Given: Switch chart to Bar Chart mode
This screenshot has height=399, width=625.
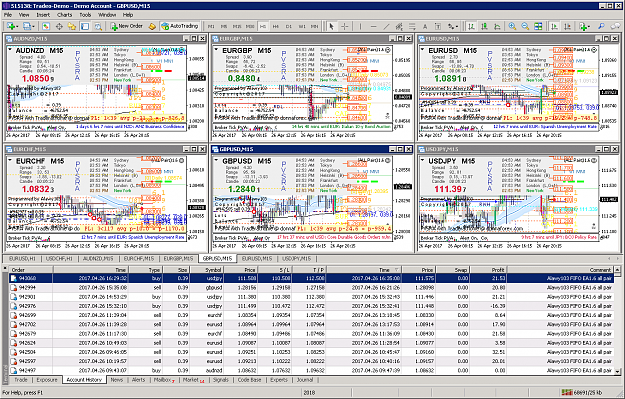Looking at the screenshot, I should [x=471, y=26].
